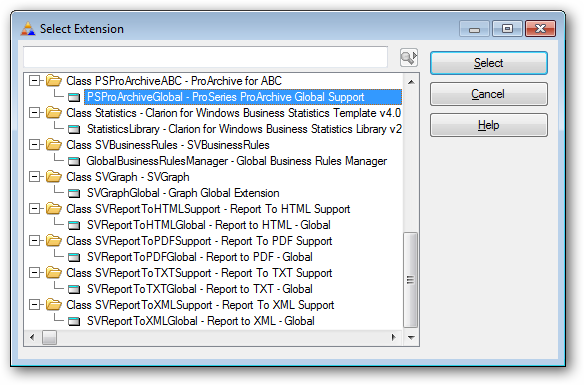The image size is (584, 385).
Task: Select SVGraphGlobal - Graph Global Extension
Action: tap(183, 193)
